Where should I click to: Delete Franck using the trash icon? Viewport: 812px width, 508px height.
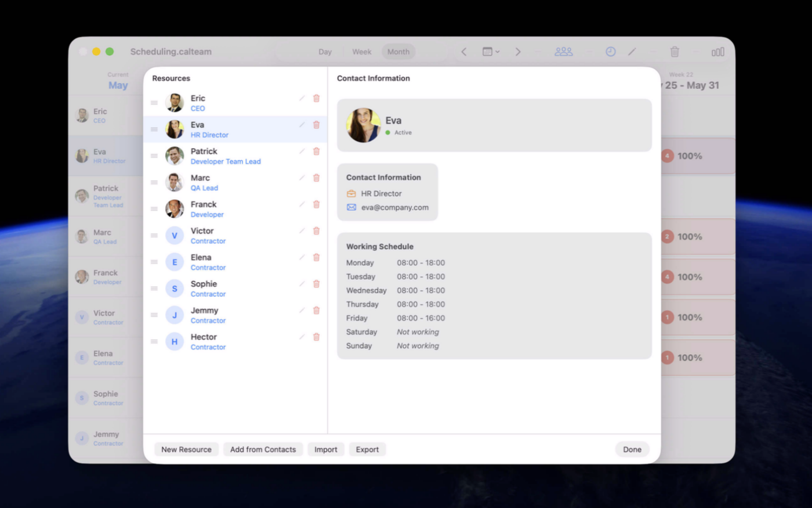(x=316, y=204)
